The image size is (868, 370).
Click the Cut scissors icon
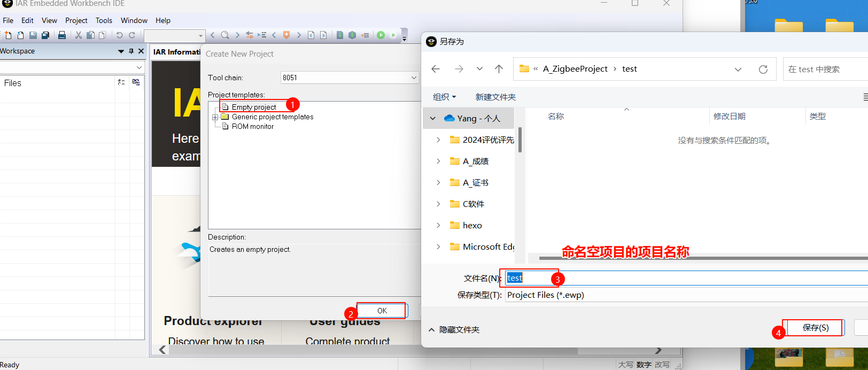(79, 35)
